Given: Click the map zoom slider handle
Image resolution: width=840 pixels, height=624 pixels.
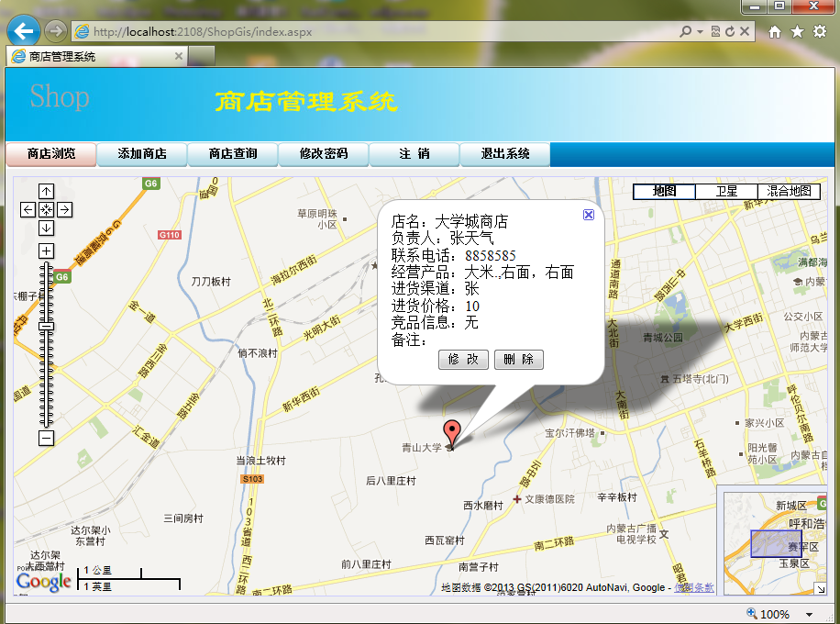Looking at the screenshot, I should pos(47,326).
